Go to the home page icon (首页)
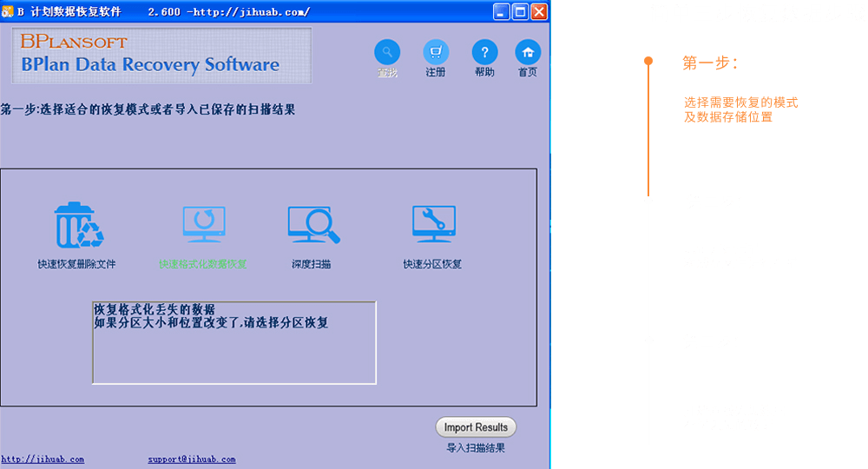This screenshot has width=868, height=469. click(528, 52)
